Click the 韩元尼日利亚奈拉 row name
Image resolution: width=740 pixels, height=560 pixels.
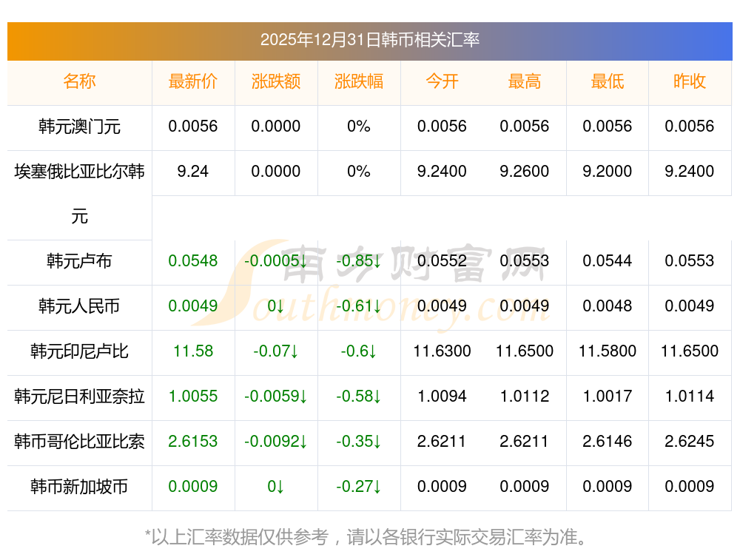[x=79, y=397]
